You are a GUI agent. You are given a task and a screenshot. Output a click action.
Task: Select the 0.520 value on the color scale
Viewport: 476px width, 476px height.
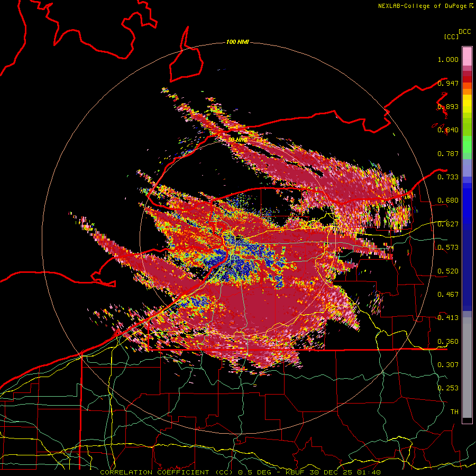tap(448, 271)
